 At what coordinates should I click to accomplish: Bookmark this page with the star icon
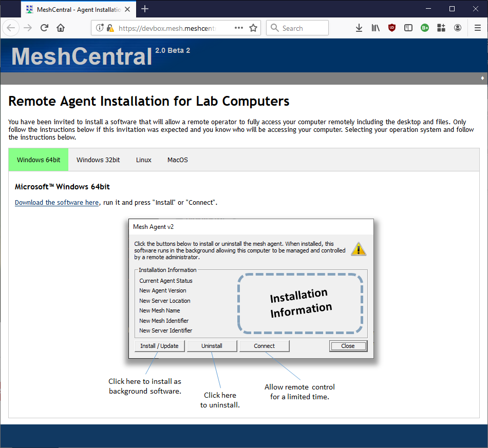tap(253, 28)
